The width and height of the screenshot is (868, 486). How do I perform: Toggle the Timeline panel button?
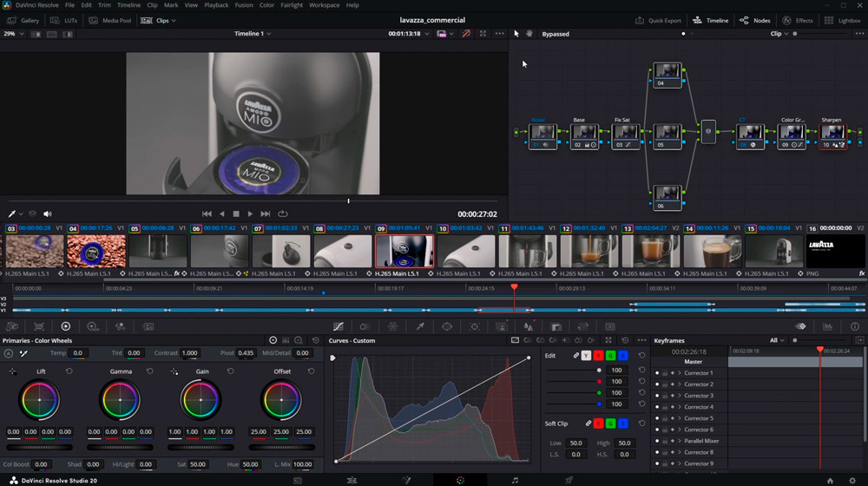[711, 21]
